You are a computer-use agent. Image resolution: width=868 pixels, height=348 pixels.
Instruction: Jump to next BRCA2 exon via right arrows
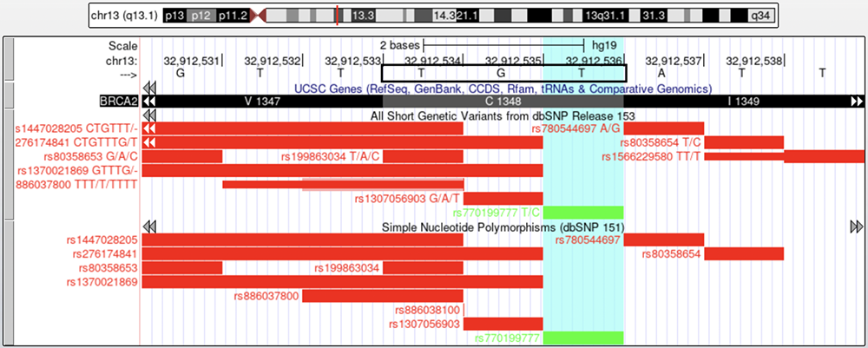(x=857, y=102)
